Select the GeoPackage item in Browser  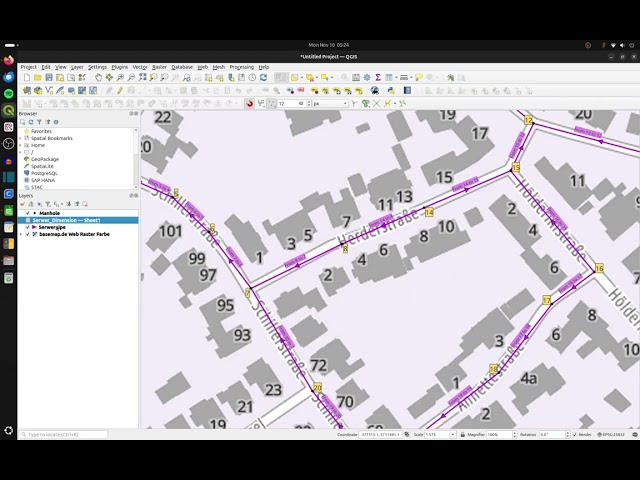[x=45, y=159]
